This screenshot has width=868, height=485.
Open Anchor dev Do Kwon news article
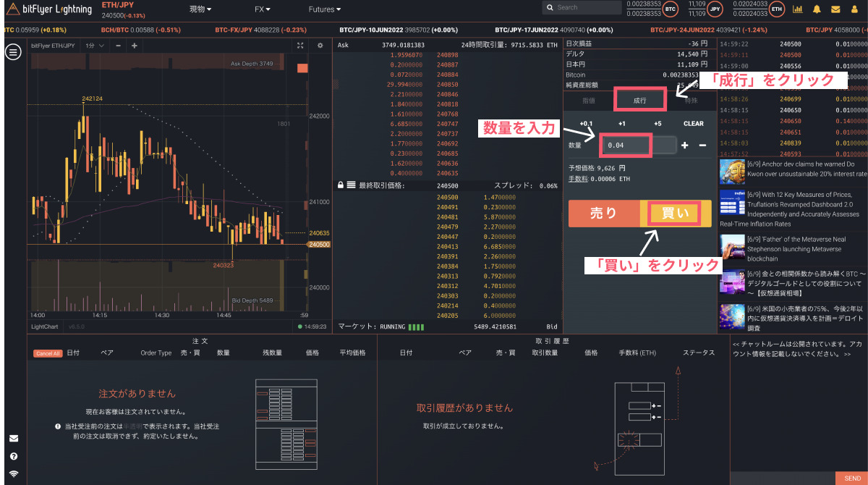coord(807,169)
